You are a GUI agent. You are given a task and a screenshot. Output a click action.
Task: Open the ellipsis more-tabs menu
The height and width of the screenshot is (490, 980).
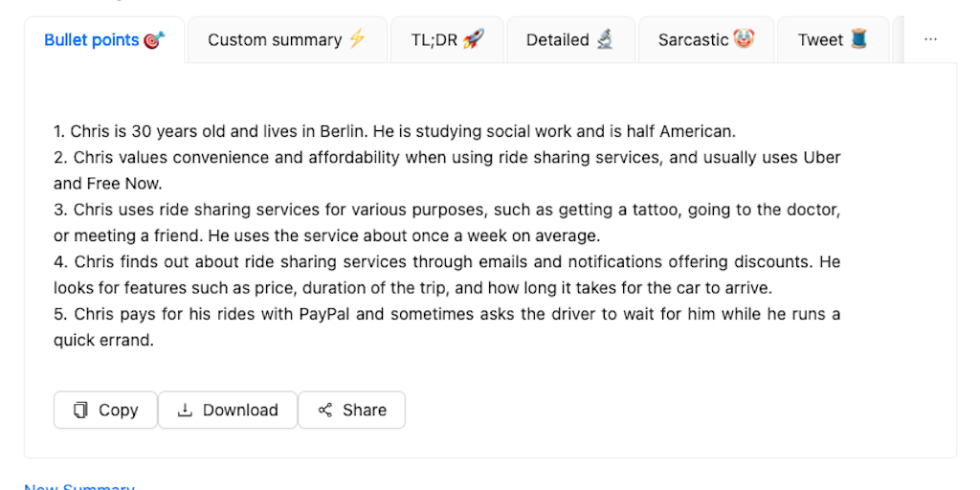tap(930, 39)
